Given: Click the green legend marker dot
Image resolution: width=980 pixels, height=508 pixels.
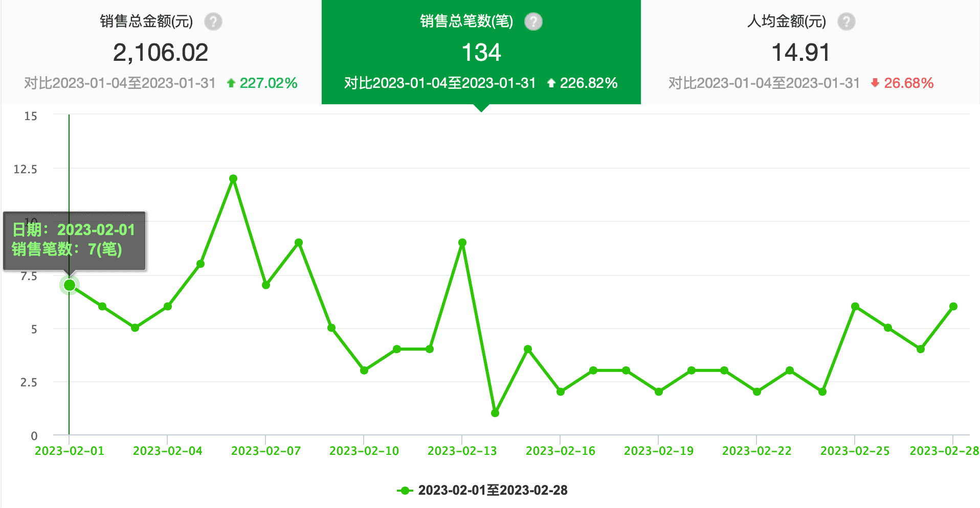Looking at the screenshot, I should pos(405,491).
